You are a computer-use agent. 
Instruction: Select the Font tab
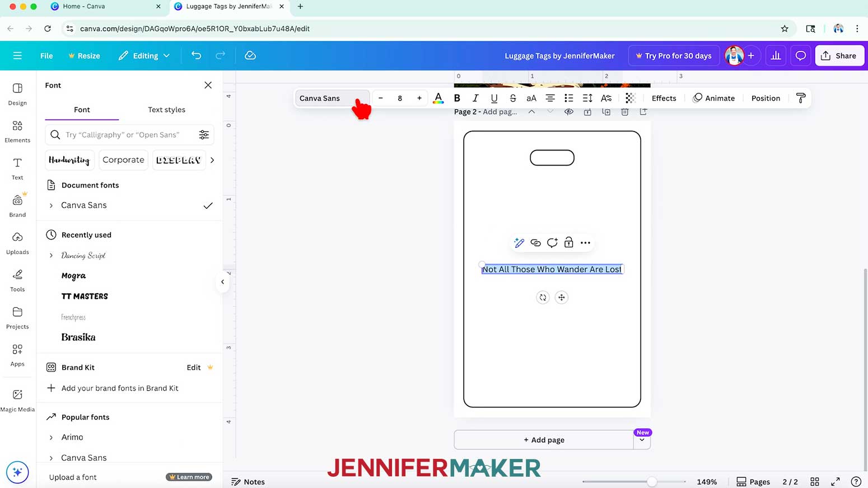[82, 110]
